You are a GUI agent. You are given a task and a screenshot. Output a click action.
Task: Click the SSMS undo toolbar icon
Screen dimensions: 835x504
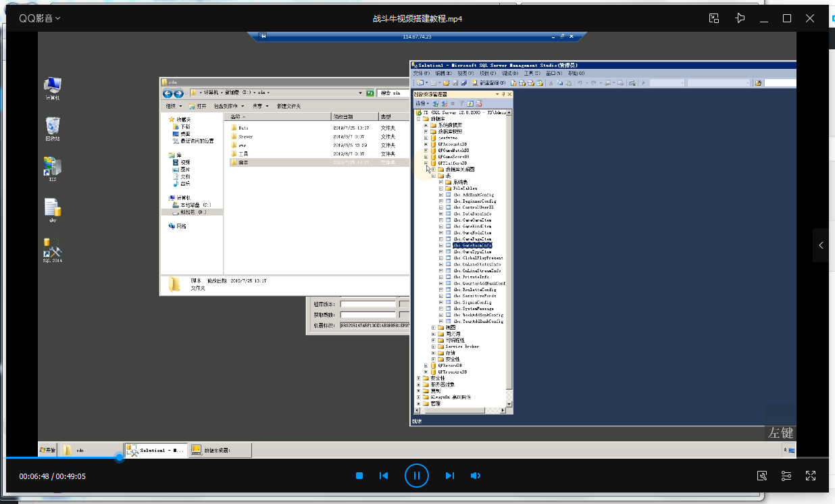[x=580, y=83]
